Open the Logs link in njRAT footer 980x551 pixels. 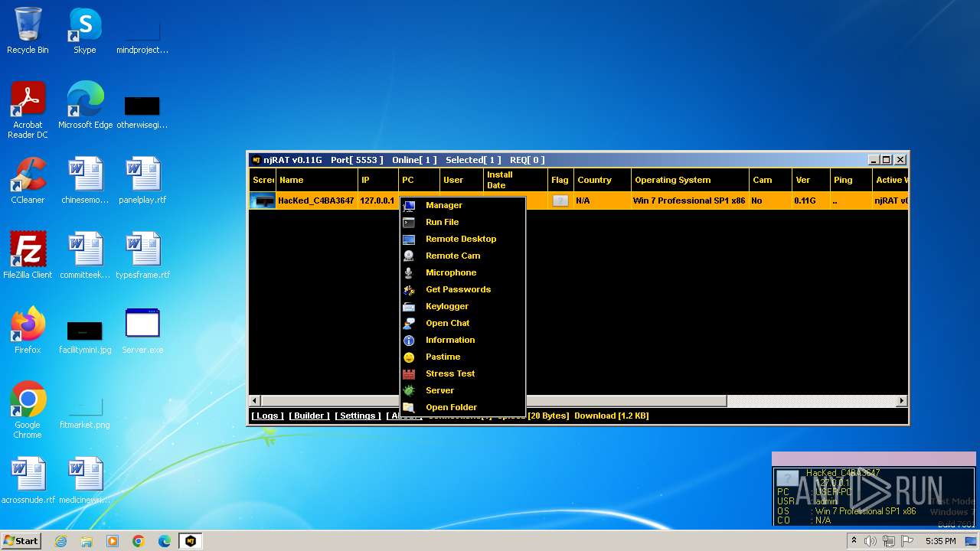point(267,416)
